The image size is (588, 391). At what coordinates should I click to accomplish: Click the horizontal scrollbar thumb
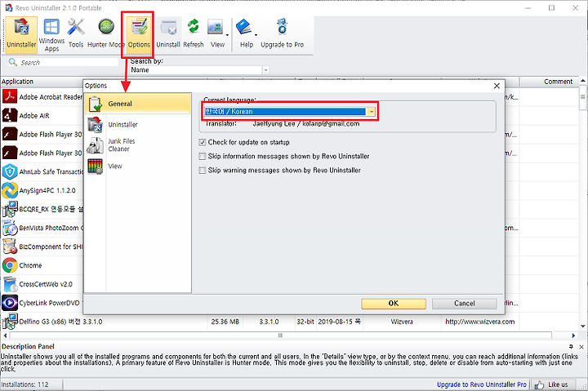(x=280, y=335)
